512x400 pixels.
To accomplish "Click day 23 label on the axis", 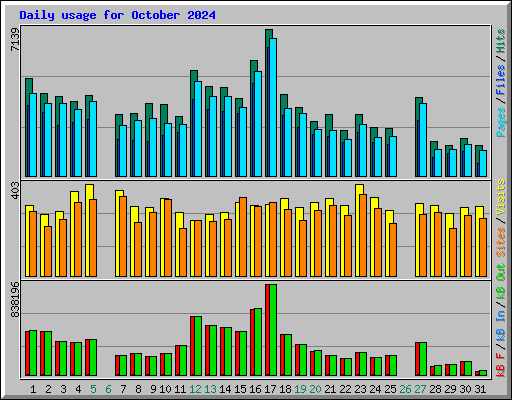I will coord(360,389).
